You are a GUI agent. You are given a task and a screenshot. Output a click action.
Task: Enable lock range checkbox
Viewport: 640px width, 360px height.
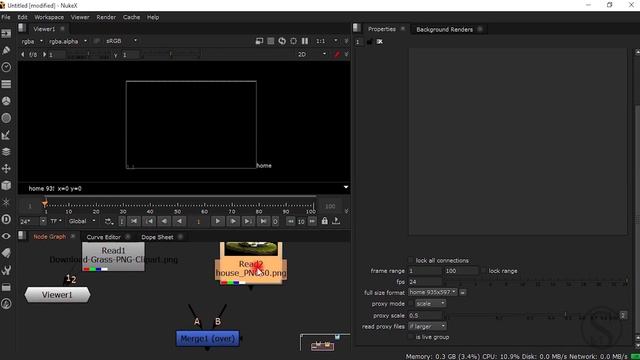484,271
